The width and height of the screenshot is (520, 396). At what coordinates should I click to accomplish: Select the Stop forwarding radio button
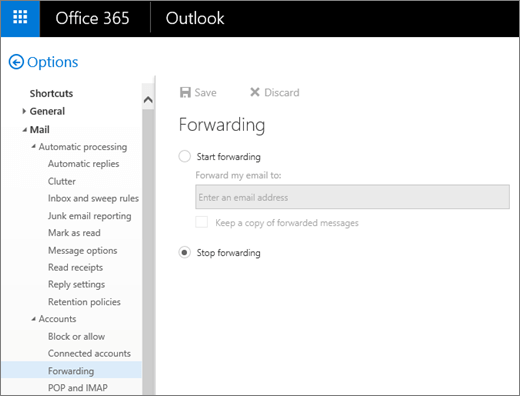point(185,252)
